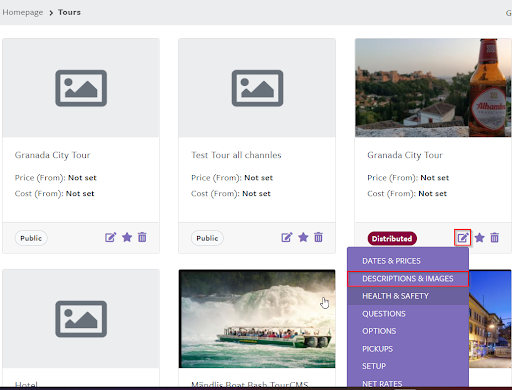
Task: Click placeholder image of Hotel card
Action: (81, 319)
